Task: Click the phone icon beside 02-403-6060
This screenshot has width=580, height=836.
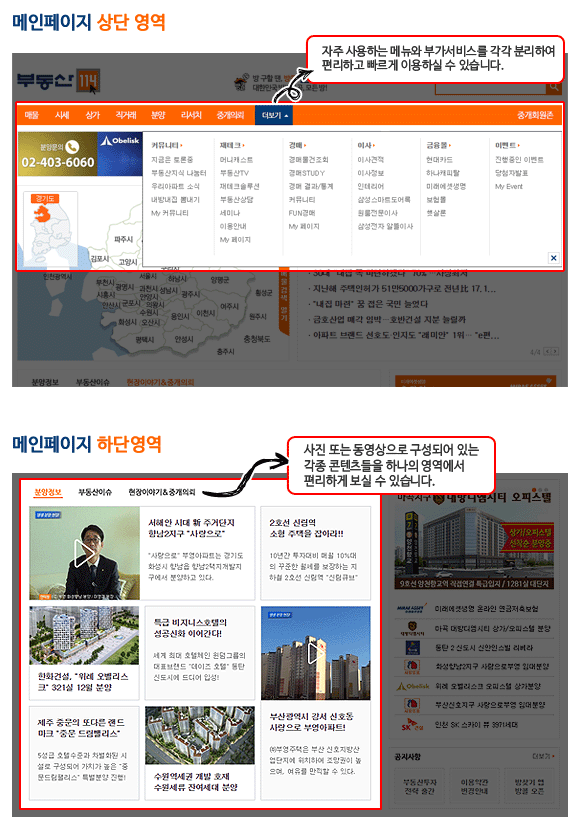Action: pos(72,147)
